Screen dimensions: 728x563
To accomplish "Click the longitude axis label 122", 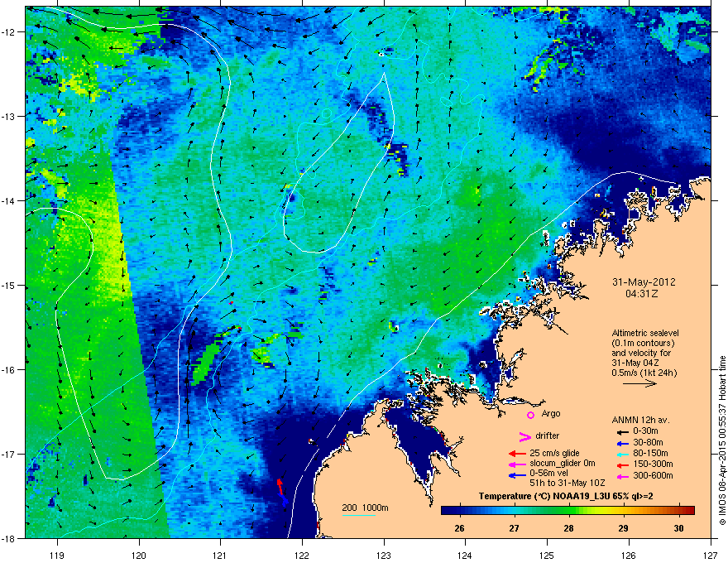I will click(302, 555).
